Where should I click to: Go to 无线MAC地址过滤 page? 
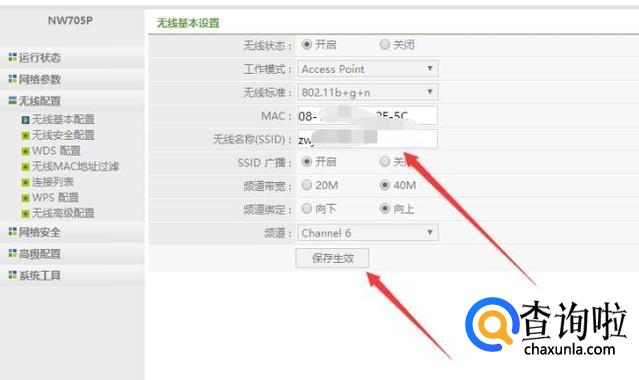(x=75, y=166)
